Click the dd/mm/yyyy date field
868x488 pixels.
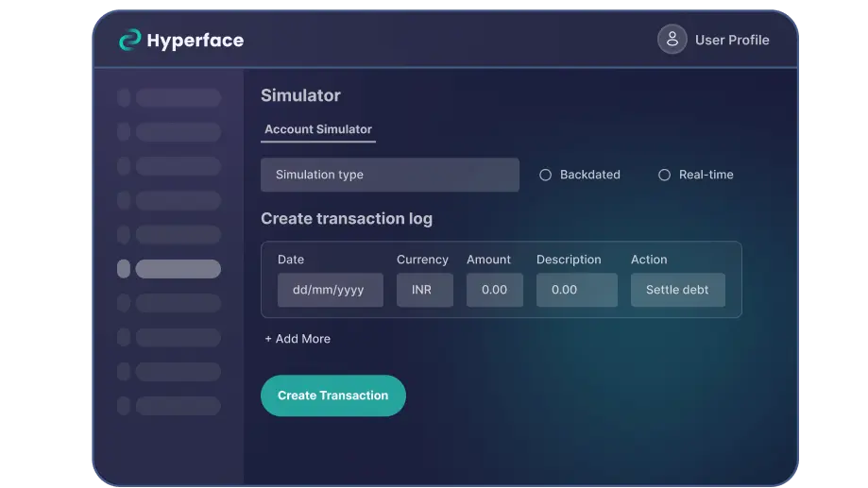pyautogui.click(x=330, y=290)
